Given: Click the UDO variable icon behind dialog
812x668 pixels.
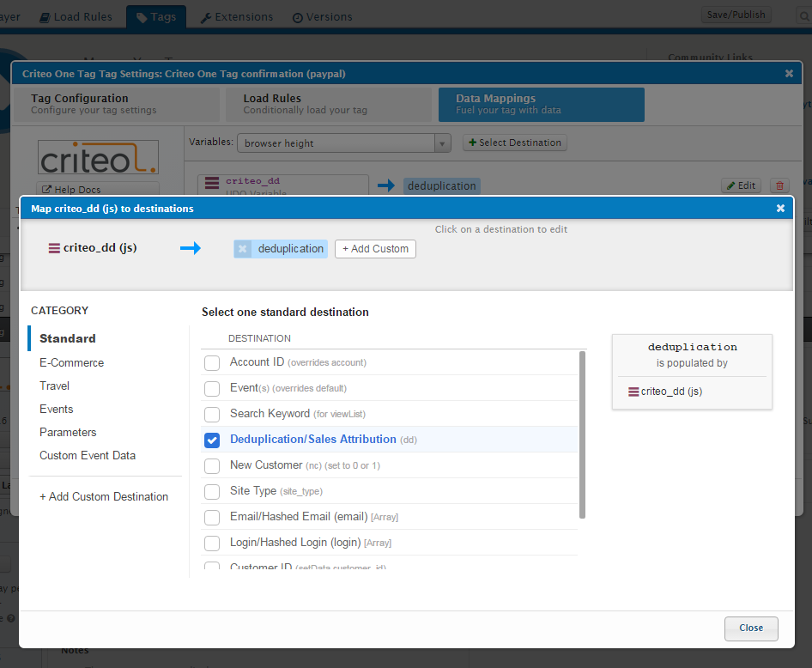Looking at the screenshot, I should (x=212, y=183).
